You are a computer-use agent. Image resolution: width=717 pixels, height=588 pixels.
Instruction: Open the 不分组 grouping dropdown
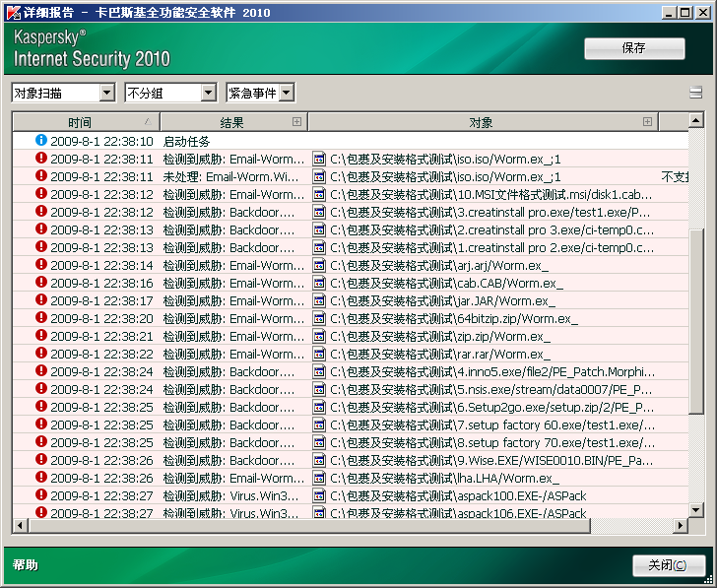[170, 93]
